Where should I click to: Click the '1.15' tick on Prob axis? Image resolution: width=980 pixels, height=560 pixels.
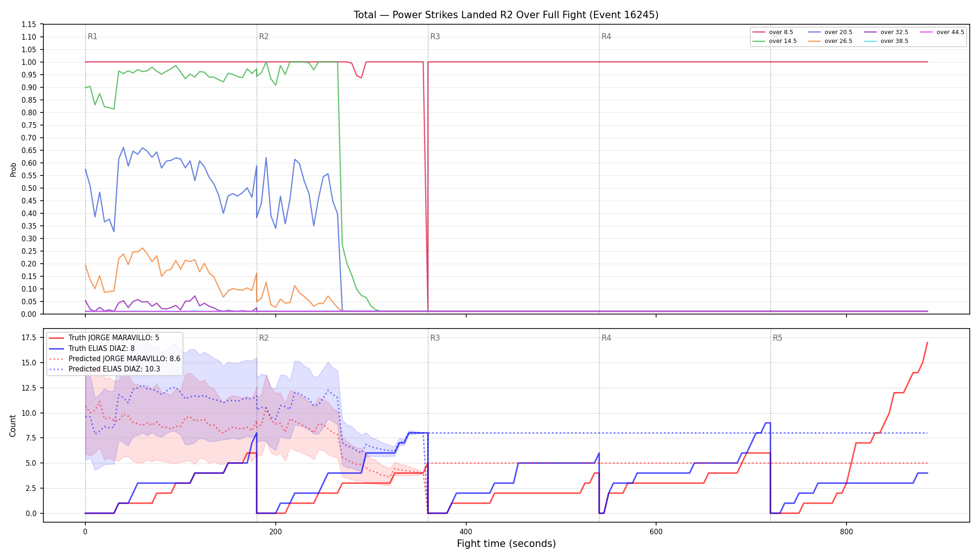pyautogui.click(x=28, y=24)
